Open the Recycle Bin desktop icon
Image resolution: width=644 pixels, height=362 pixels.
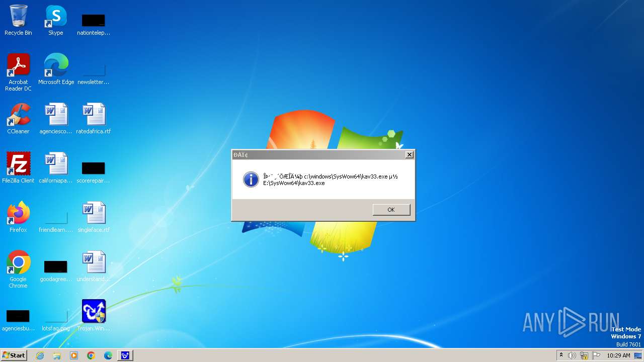tap(18, 20)
